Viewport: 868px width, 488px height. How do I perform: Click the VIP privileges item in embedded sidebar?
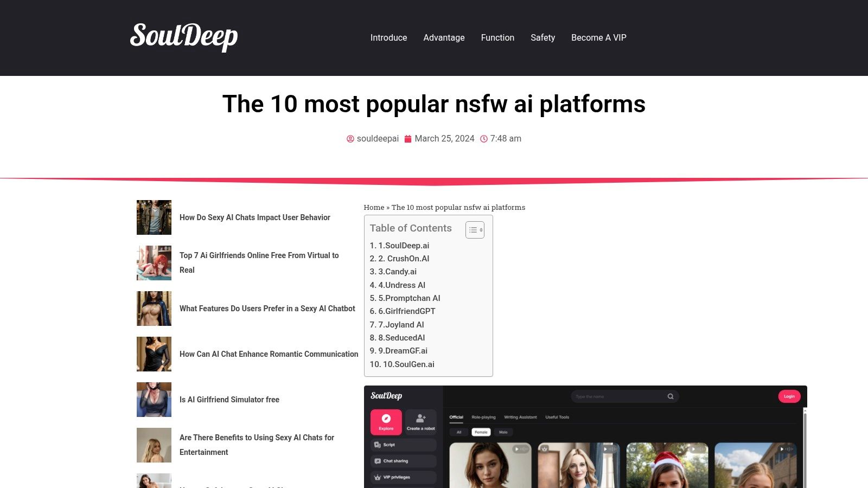tap(404, 477)
